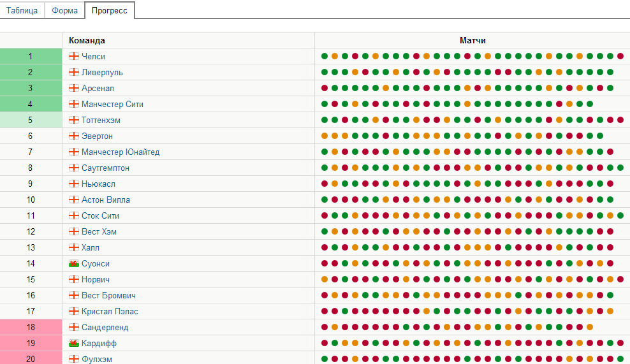Open the Вест Бромвич team link

pyautogui.click(x=108, y=295)
